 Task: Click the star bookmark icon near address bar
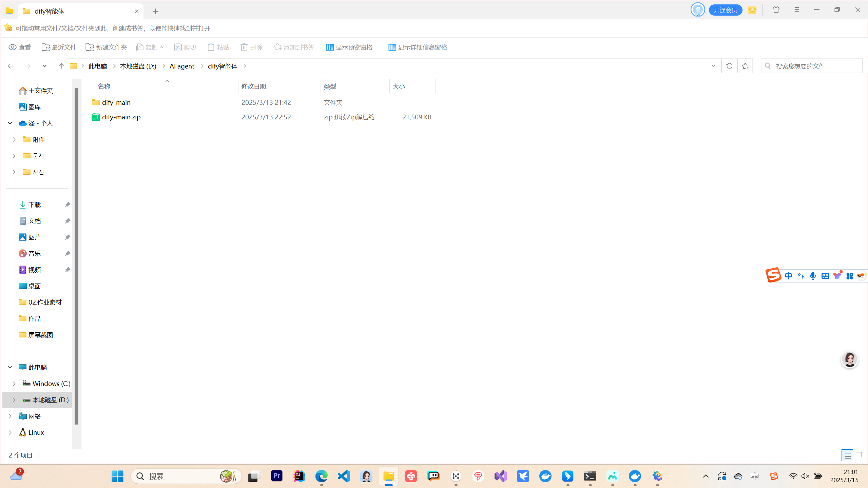click(745, 66)
